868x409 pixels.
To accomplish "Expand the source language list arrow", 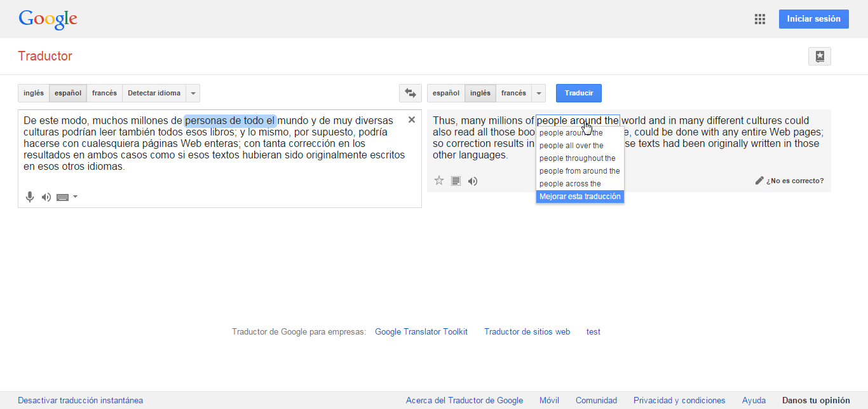I will [193, 93].
